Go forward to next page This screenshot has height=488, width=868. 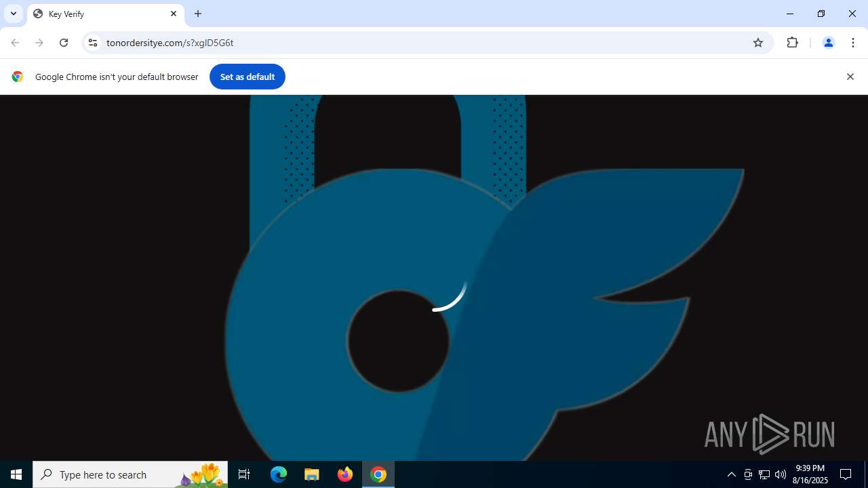coord(39,43)
